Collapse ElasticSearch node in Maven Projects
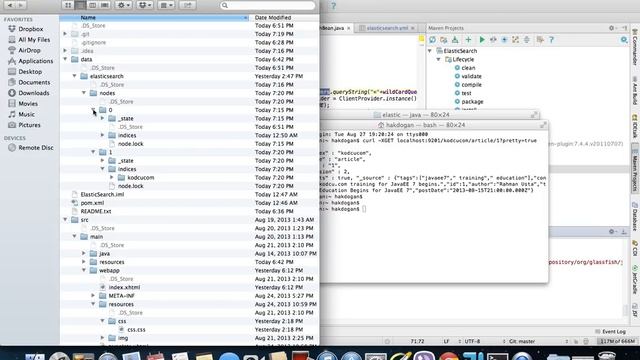 (x=430, y=51)
